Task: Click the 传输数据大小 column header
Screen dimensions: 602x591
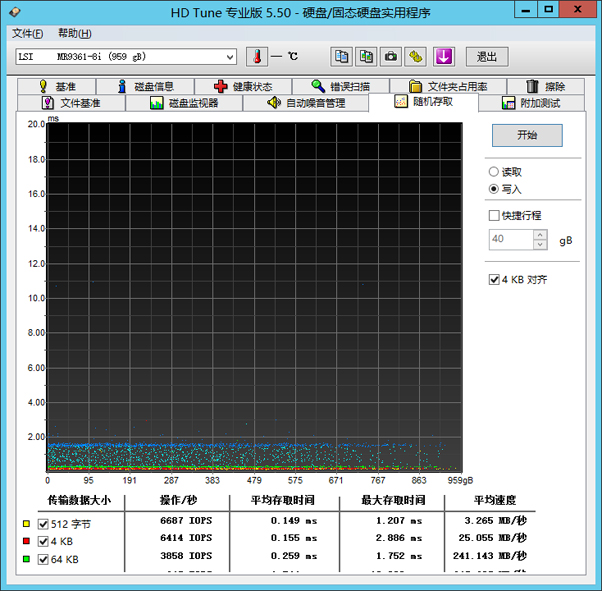Action: point(79,500)
